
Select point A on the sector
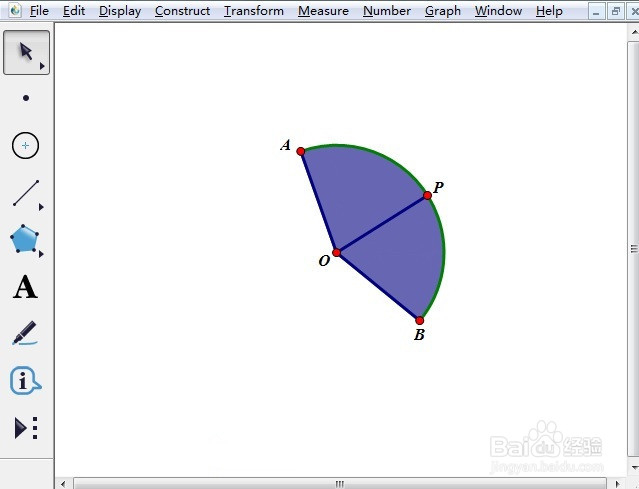[301, 152]
